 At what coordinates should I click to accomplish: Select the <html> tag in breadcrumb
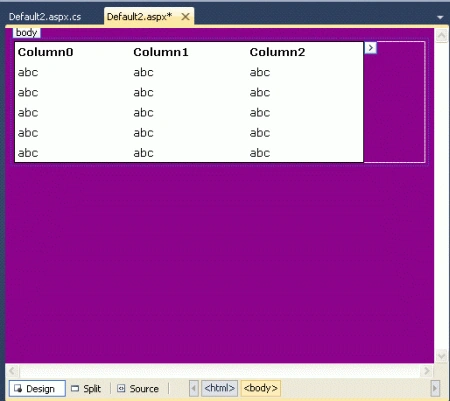(219, 388)
